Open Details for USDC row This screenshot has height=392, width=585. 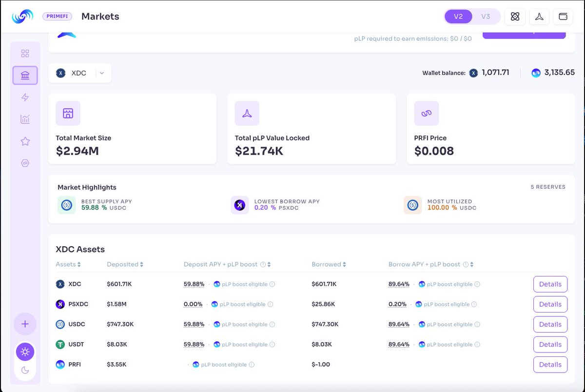click(550, 324)
